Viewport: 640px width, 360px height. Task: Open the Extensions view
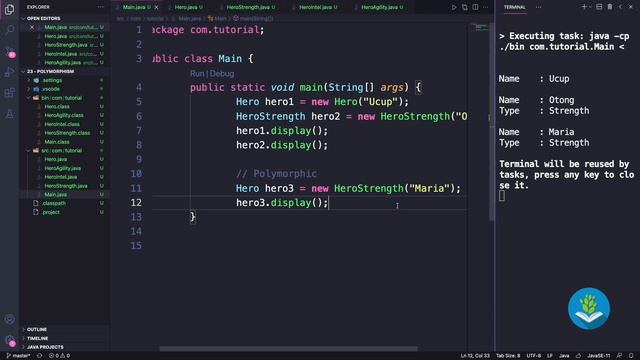[x=9, y=93]
